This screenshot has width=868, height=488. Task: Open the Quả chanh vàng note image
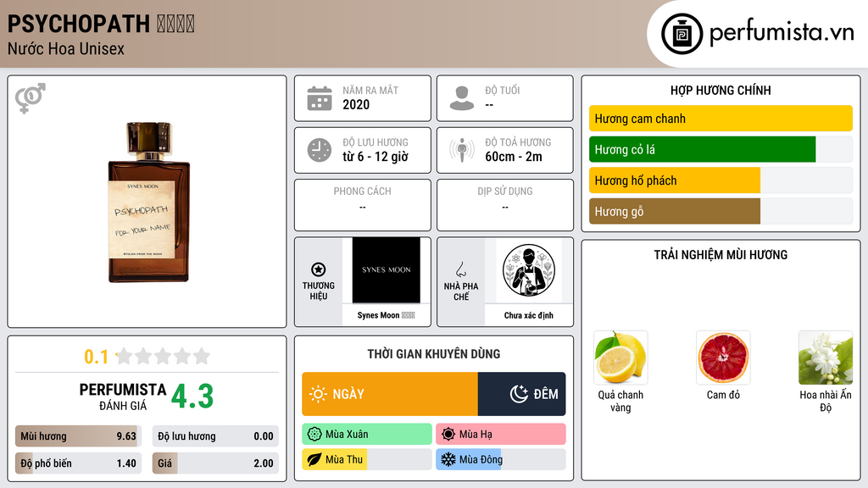tap(620, 358)
